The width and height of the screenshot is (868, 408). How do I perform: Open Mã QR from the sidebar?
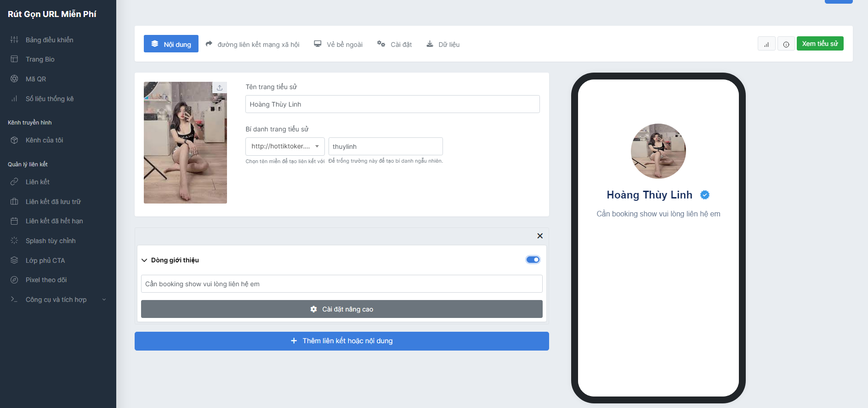point(36,79)
